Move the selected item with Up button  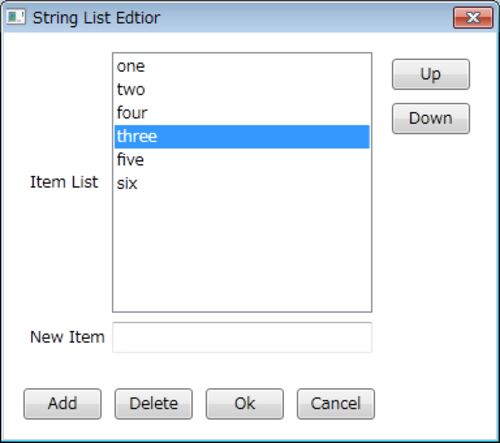click(431, 74)
